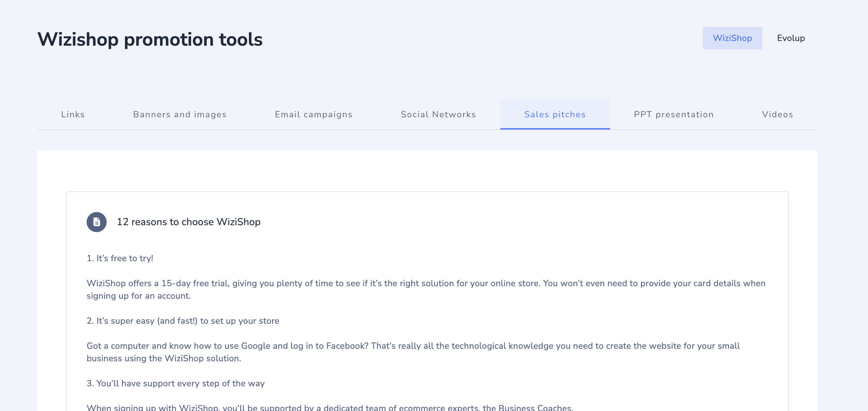Click the document icon beside 12 reasons

point(96,222)
